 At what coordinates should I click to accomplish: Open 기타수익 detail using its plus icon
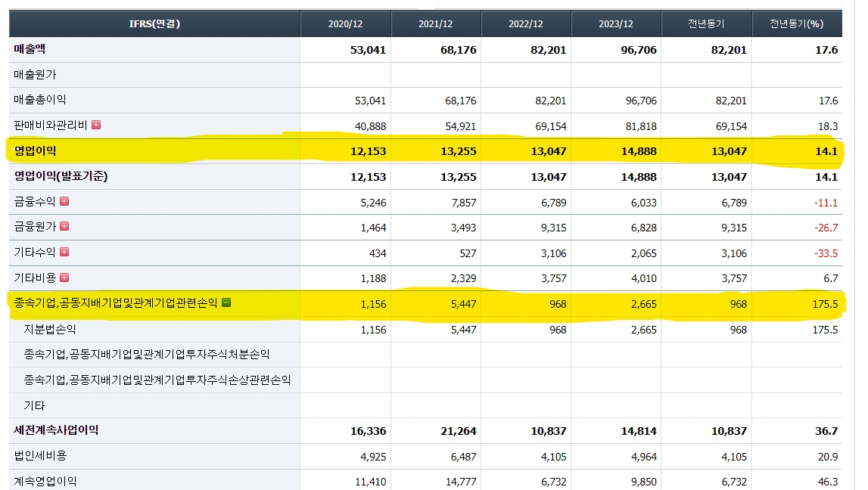tap(65, 250)
